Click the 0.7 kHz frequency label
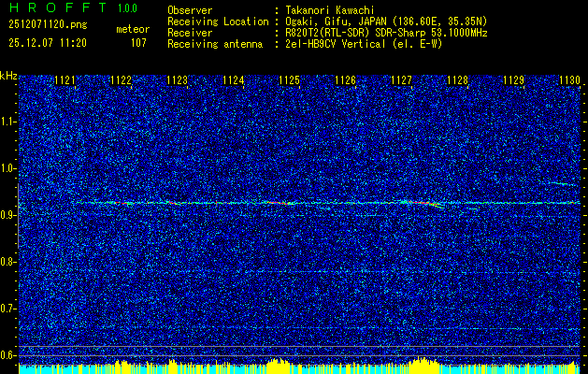588x374 pixels. (x=7, y=309)
